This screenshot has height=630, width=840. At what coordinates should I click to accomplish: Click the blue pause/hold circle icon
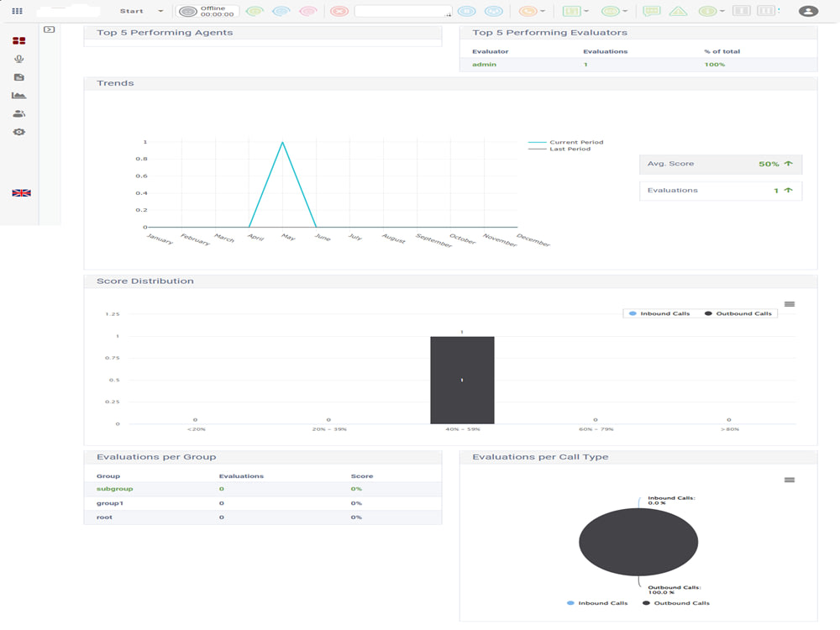click(466, 11)
